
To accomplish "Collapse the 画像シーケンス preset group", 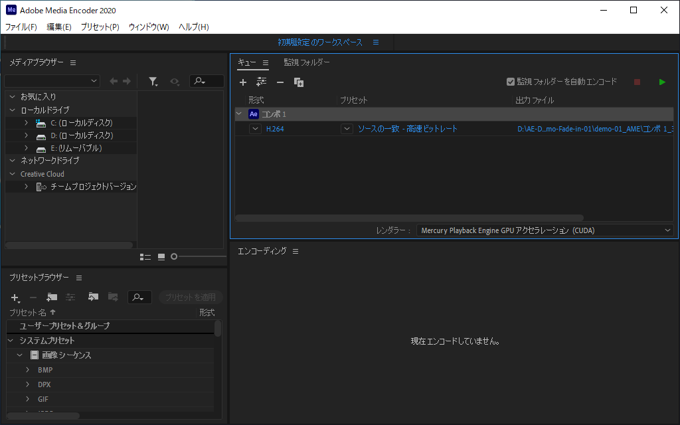I will tap(20, 355).
